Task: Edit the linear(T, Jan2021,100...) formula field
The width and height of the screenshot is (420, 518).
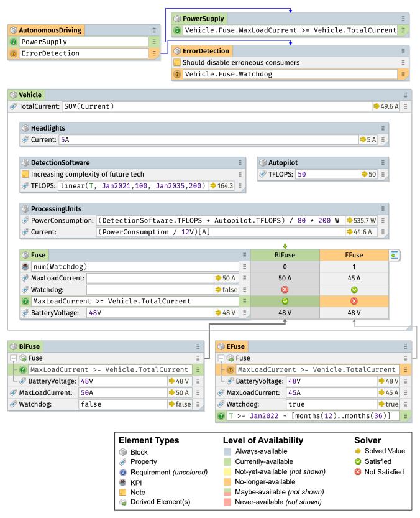Action: [x=133, y=186]
